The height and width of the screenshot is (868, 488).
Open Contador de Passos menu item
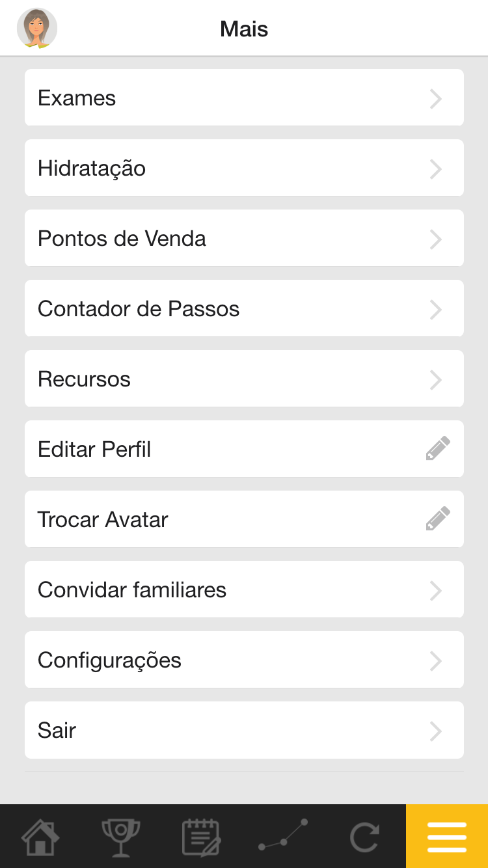pyautogui.click(x=139, y=309)
